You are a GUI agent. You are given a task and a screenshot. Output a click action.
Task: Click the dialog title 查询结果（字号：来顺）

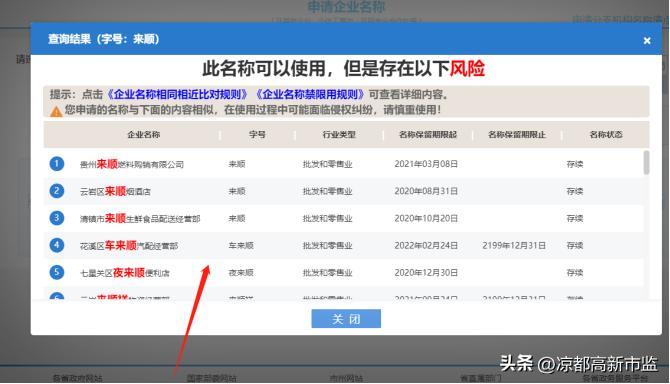pos(103,39)
